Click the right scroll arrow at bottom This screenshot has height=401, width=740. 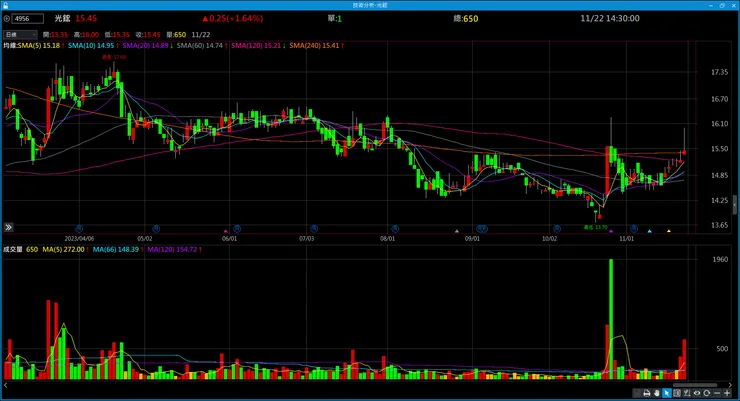coord(730,385)
